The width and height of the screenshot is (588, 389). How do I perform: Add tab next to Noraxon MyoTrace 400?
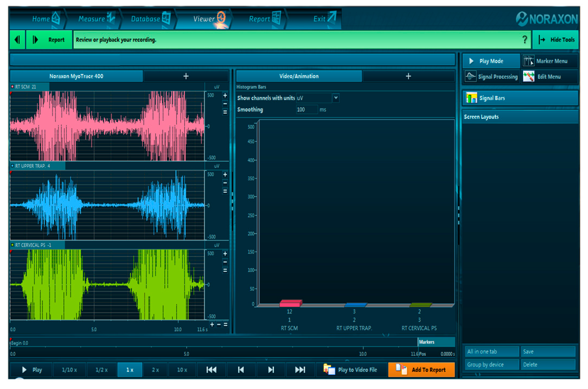[186, 76]
